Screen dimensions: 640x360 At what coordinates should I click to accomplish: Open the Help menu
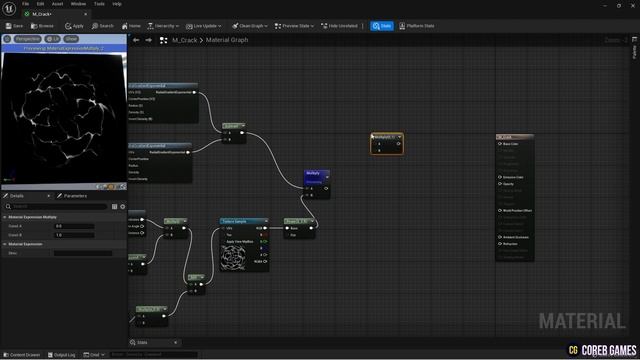tap(117, 4)
